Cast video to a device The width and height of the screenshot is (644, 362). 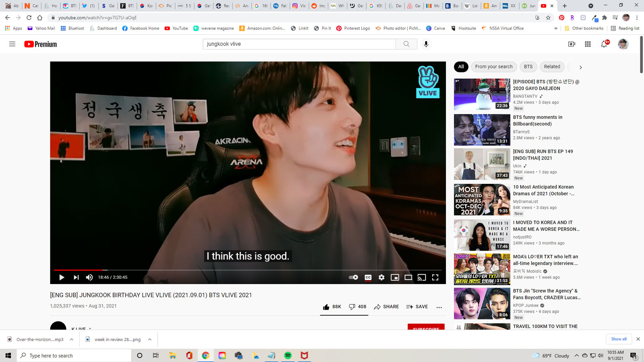point(421,277)
